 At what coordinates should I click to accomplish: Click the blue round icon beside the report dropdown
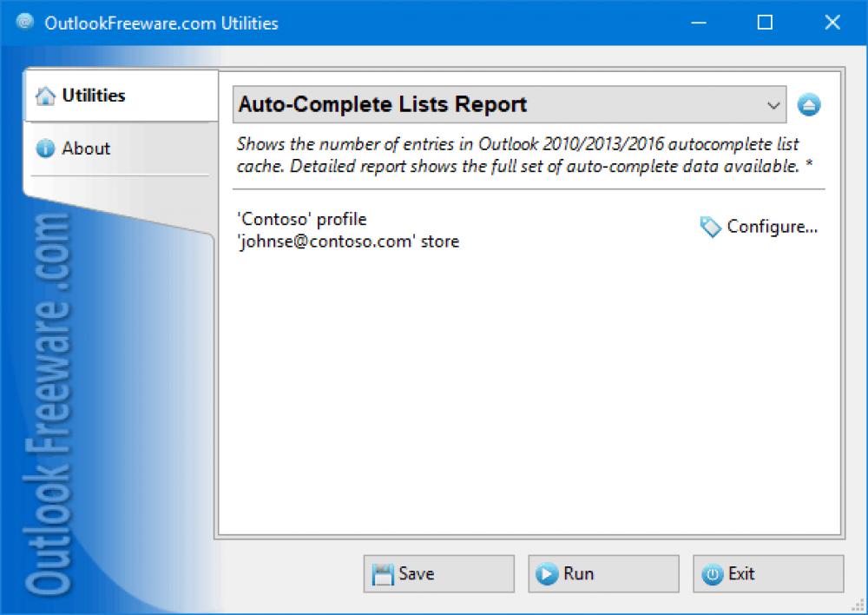click(809, 104)
